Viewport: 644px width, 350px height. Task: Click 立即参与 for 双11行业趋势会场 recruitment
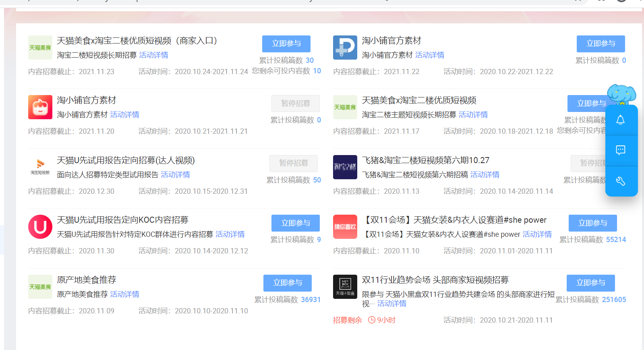click(x=591, y=283)
